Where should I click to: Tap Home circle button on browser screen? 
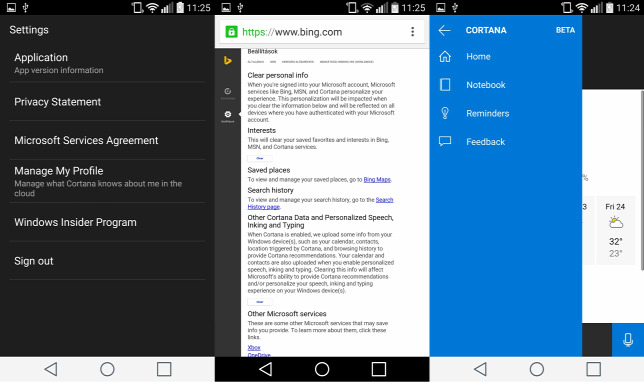[322, 369]
